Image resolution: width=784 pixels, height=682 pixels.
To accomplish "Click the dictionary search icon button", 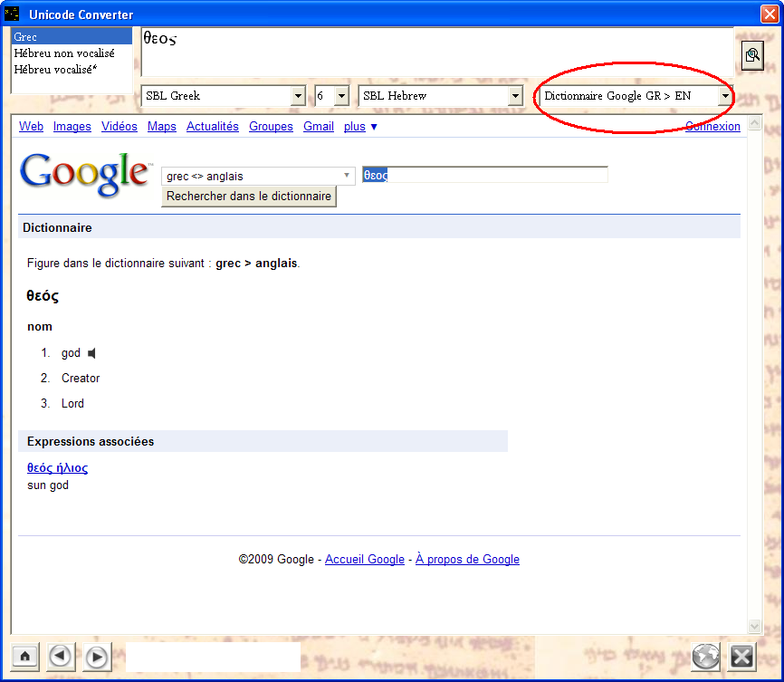I will click(x=752, y=55).
